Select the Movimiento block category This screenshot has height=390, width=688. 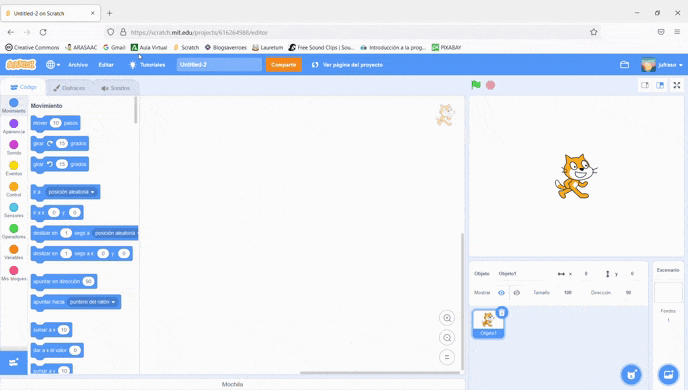pos(14,105)
